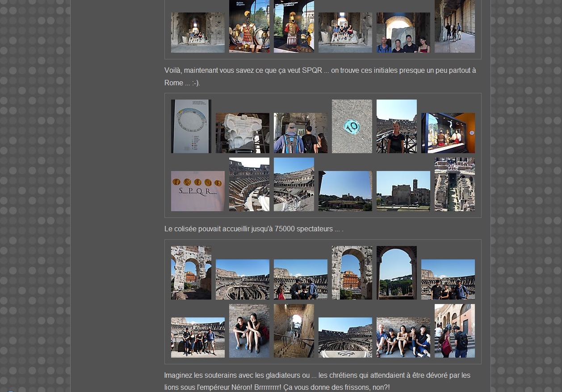Open the underground hypogeum ruins photo

454,184
